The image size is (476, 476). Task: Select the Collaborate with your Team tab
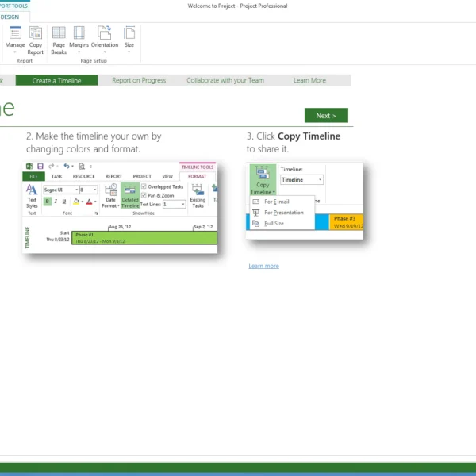[225, 80]
